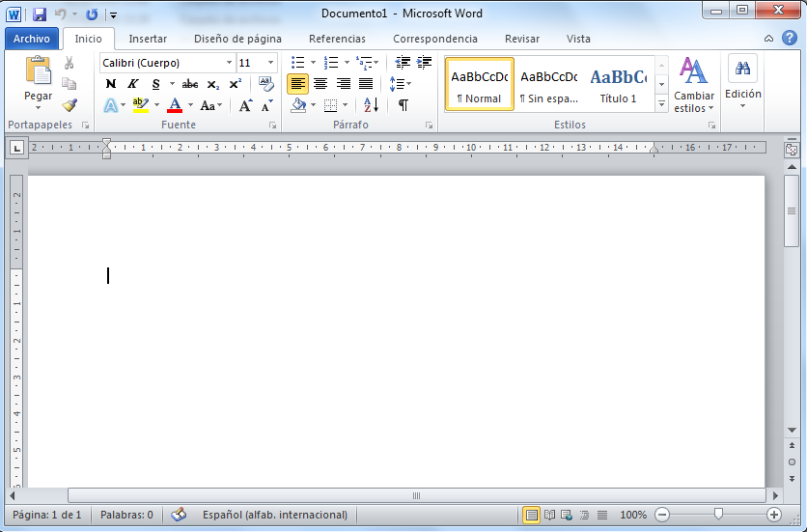The width and height of the screenshot is (807, 532).
Task: Select Align Right paragraph alignment
Action: tap(344, 83)
